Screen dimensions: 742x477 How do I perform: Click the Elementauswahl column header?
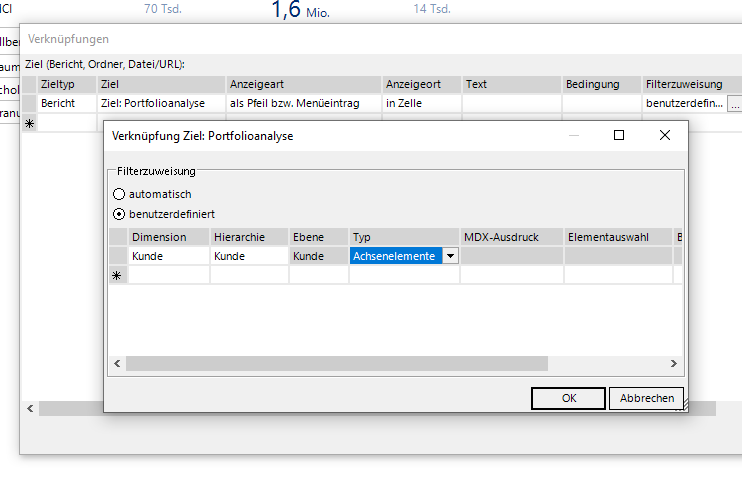(618, 237)
